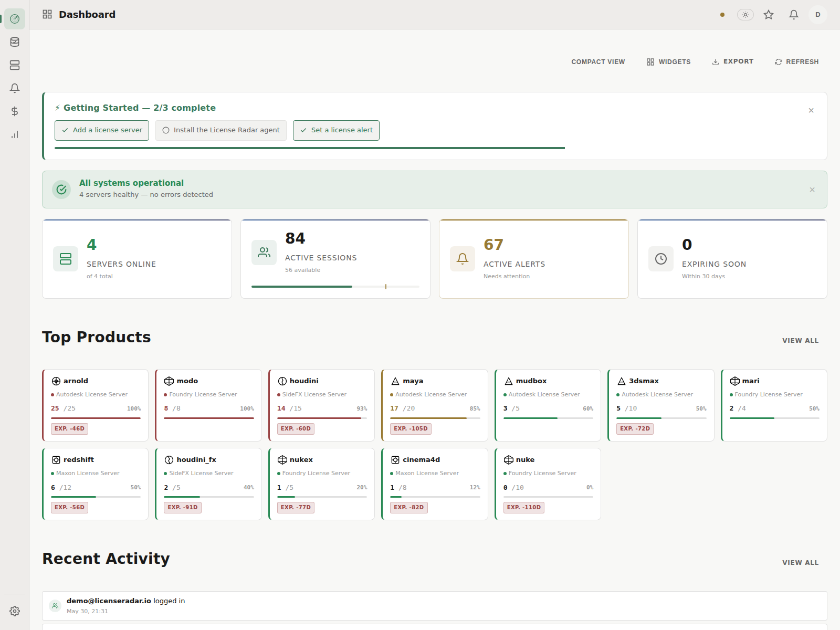Click the grid icon beside Dashboard title

click(47, 14)
